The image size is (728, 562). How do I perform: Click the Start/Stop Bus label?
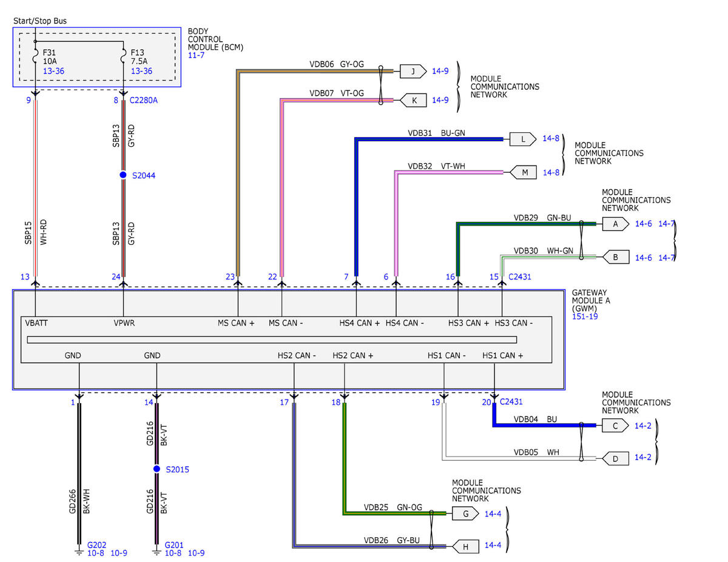click(x=40, y=21)
